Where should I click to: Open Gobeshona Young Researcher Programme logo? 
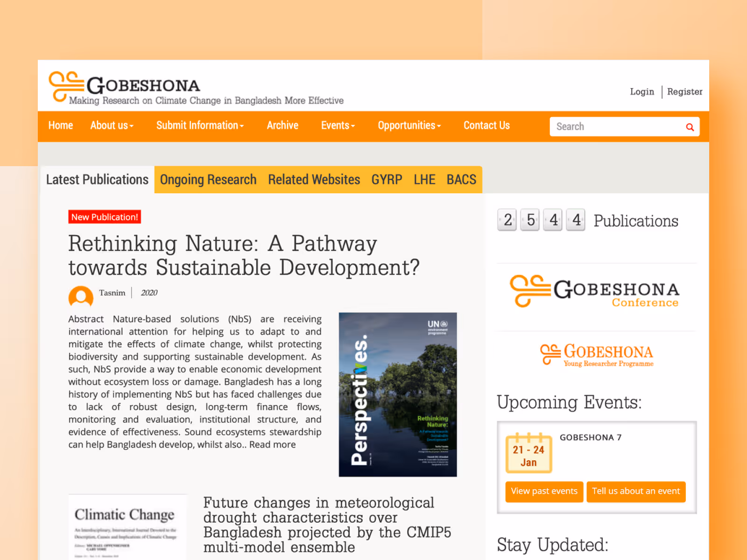pyautogui.click(x=597, y=355)
